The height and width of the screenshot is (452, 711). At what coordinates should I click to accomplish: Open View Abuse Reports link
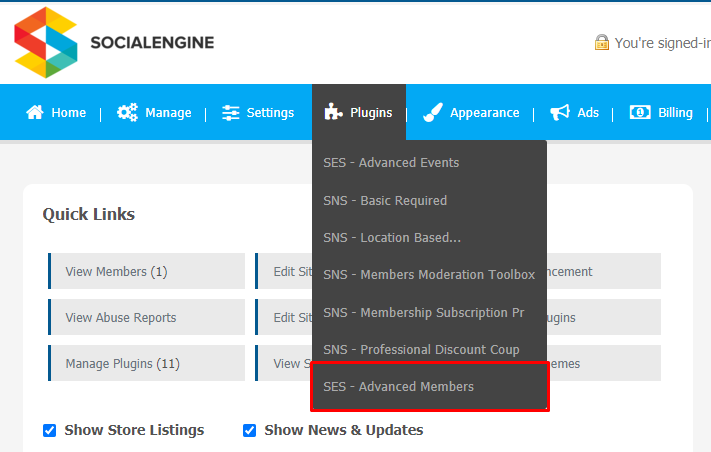click(x=146, y=317)
